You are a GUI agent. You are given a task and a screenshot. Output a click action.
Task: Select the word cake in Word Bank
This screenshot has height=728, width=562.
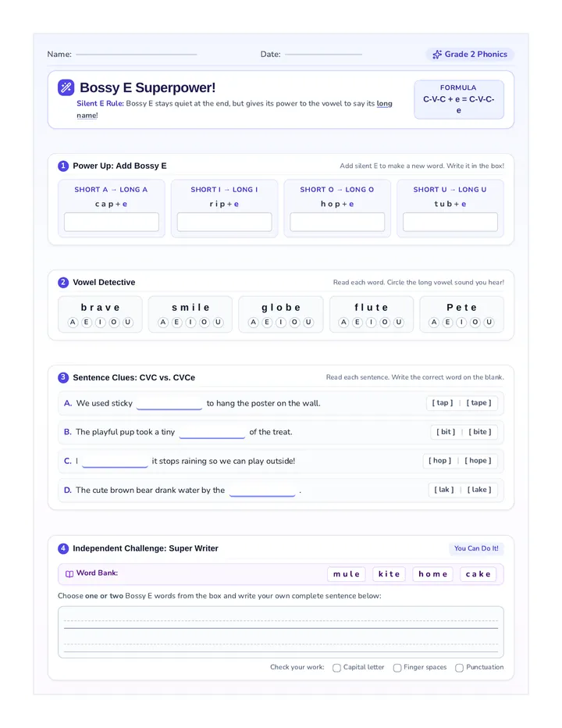click(x=478, y=574)
